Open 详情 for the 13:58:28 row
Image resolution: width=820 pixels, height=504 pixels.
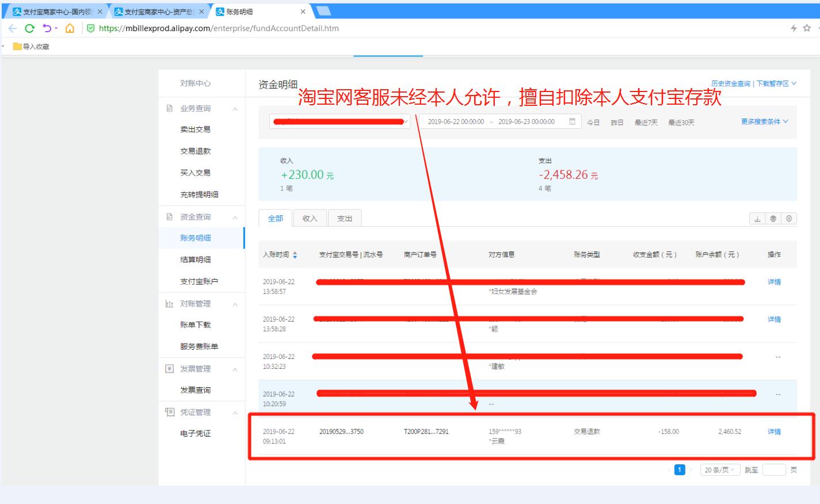tap(774, 319)
